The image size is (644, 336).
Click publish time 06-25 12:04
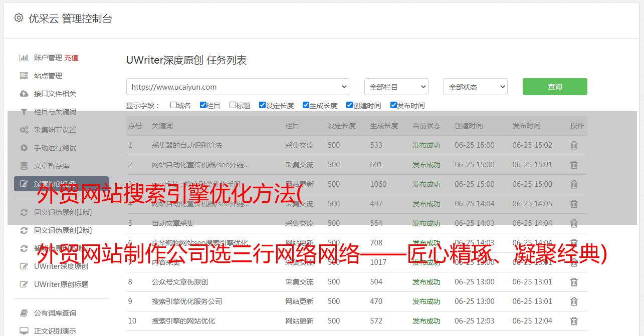(x=532, y=321)
